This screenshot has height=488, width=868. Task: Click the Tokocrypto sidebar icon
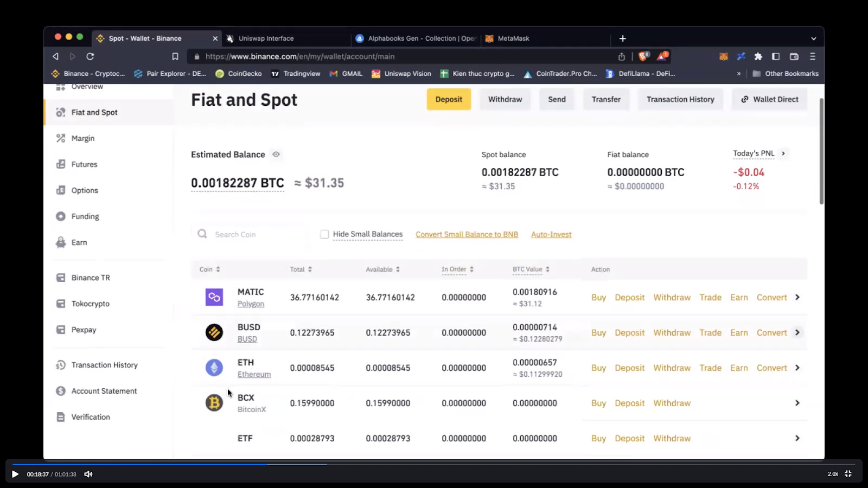point(61,304)
